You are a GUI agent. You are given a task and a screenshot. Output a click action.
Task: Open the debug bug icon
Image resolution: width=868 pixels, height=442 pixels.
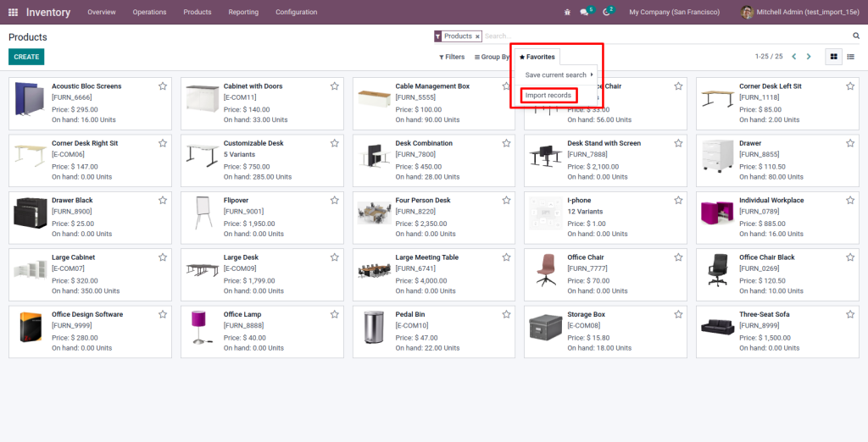point(567,12)
